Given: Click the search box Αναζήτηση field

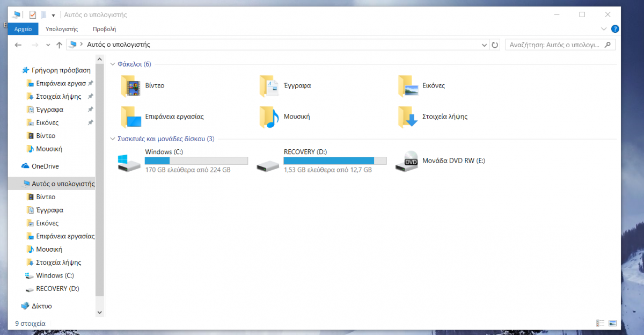Looking at the screenshot, I should (560, 45).
